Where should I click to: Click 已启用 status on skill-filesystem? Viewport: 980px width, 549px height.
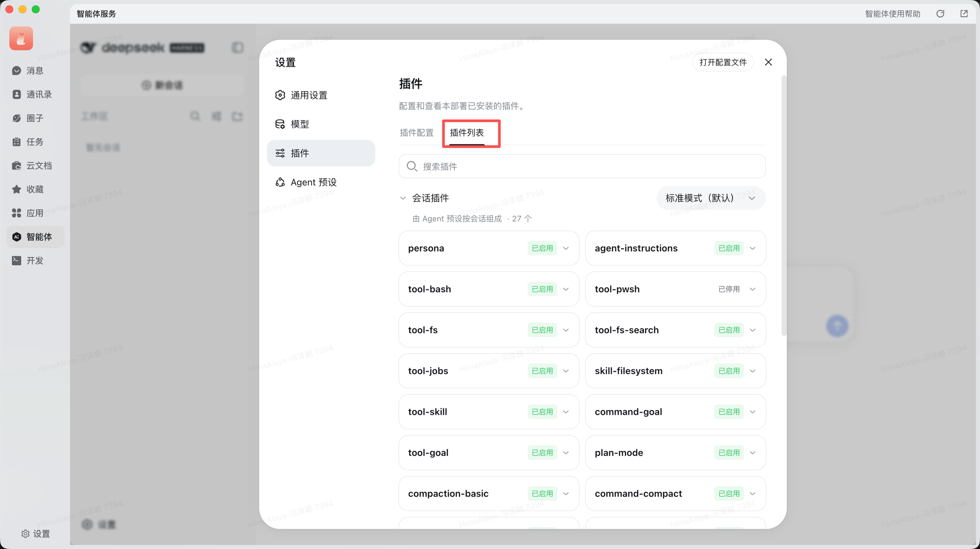(x=729, y=371)
